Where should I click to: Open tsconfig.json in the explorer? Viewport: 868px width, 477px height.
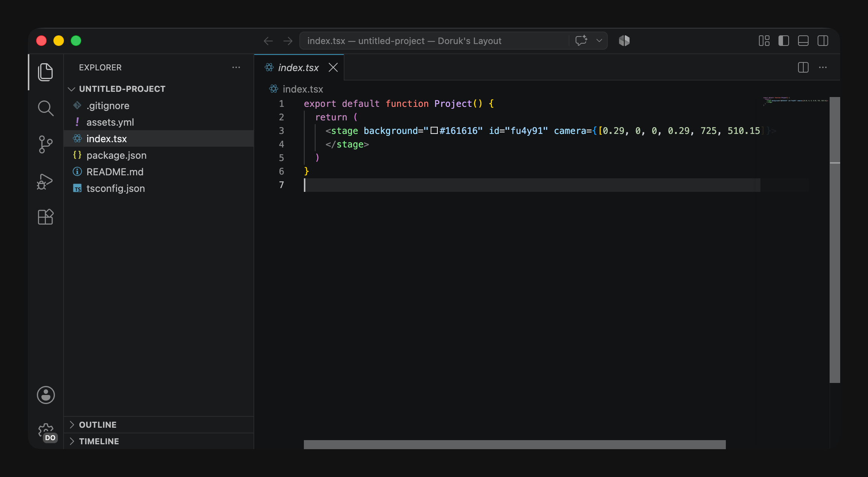[159, 188]
